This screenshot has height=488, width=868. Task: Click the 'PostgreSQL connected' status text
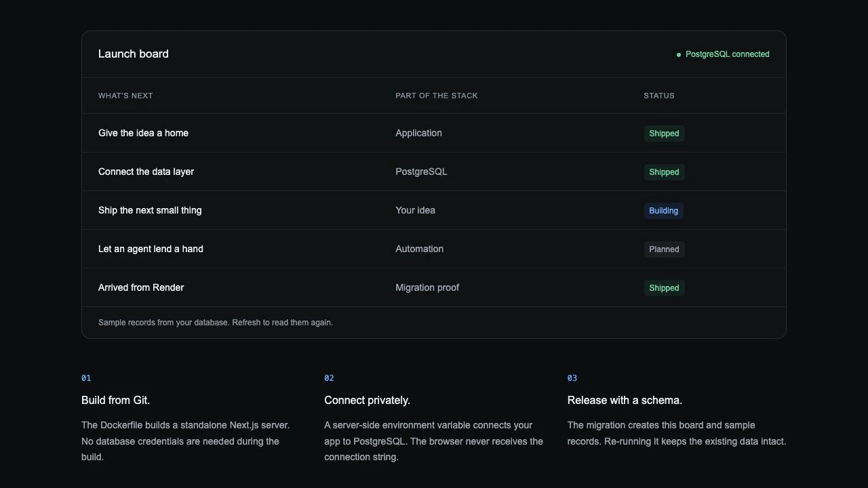click(727, 54)
